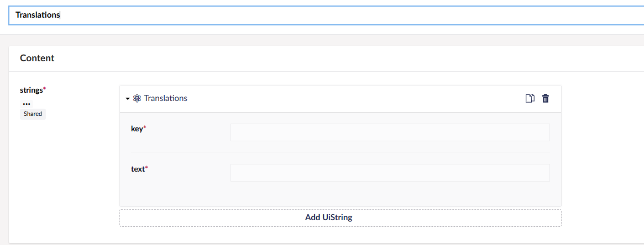
Task: Click the Shared badge under strings
Action: pyautogui.click(x=33, y=114)
